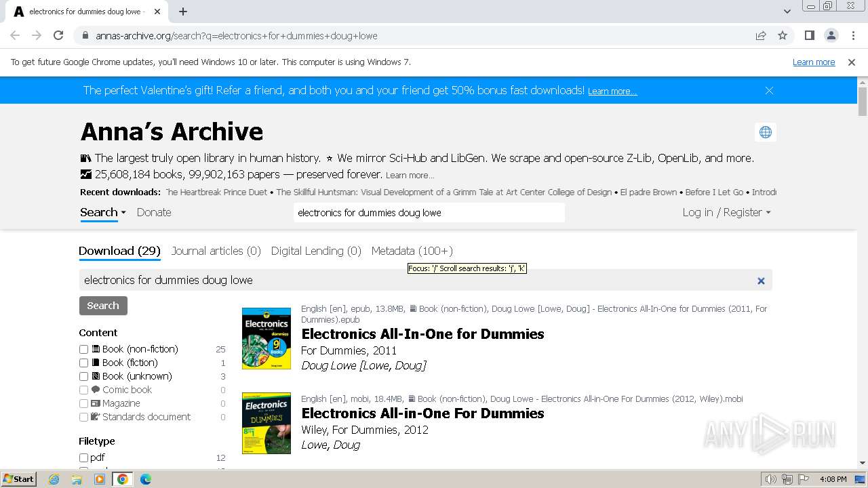The height and width of the screenshot is (488, 868).
Task: Switch to Chrome in the taskbar
Action: coord(122,479)
